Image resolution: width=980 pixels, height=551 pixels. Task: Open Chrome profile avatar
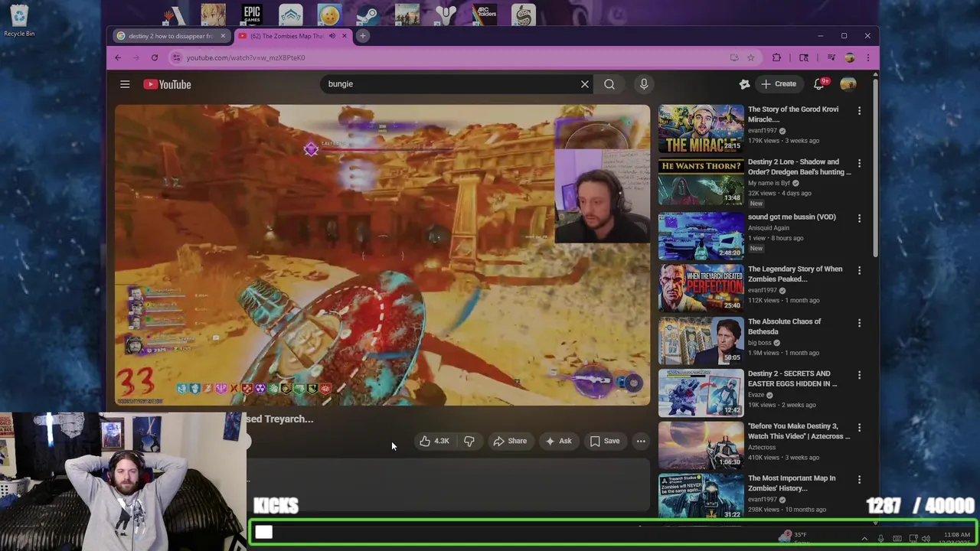850,57
